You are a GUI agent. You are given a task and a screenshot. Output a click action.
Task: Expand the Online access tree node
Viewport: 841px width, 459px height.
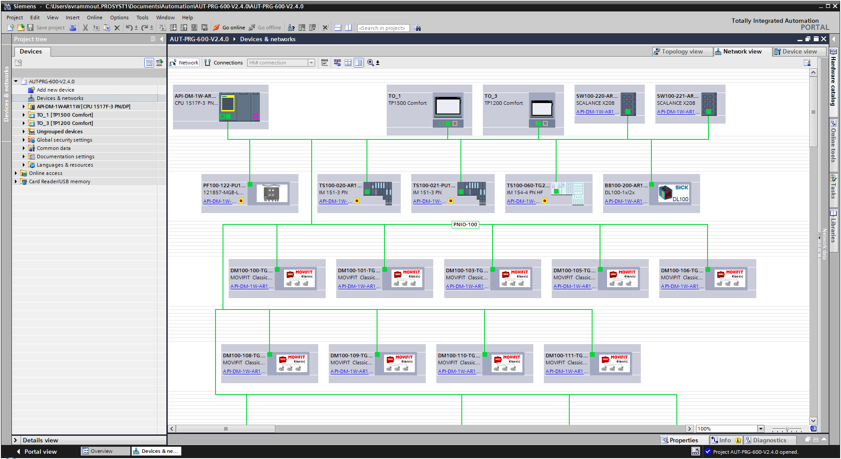16,173
